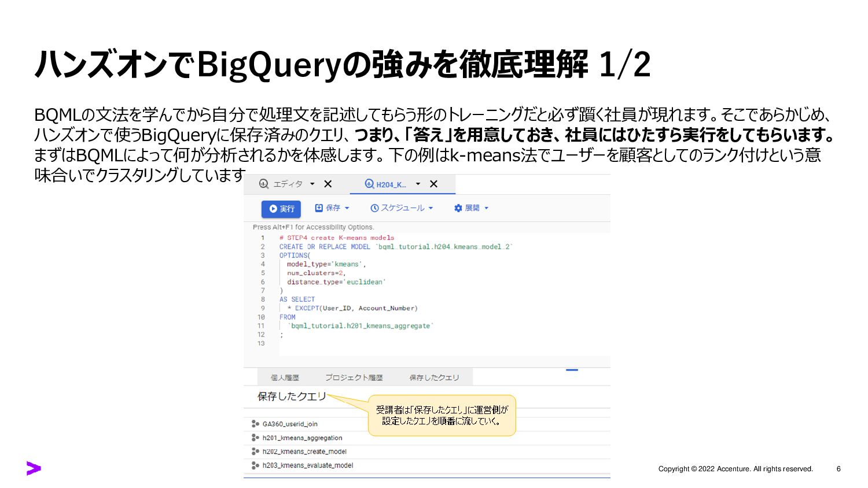Click the num_clusters=2 code line

pyautogui.click(x=317, y=273)
